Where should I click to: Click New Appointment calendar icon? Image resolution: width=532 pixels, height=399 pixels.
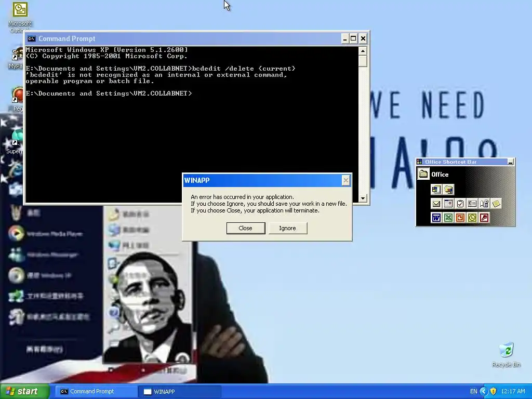tap(448, 204)
